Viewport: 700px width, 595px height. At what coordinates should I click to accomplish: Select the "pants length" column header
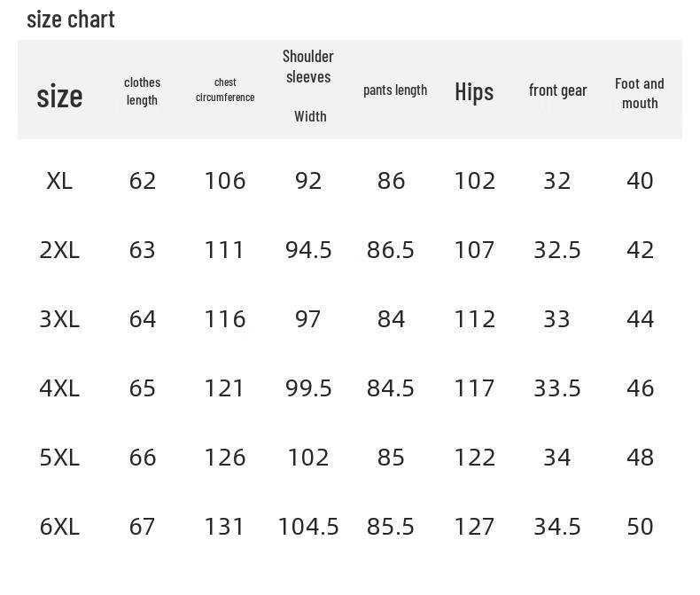[395, 90]
